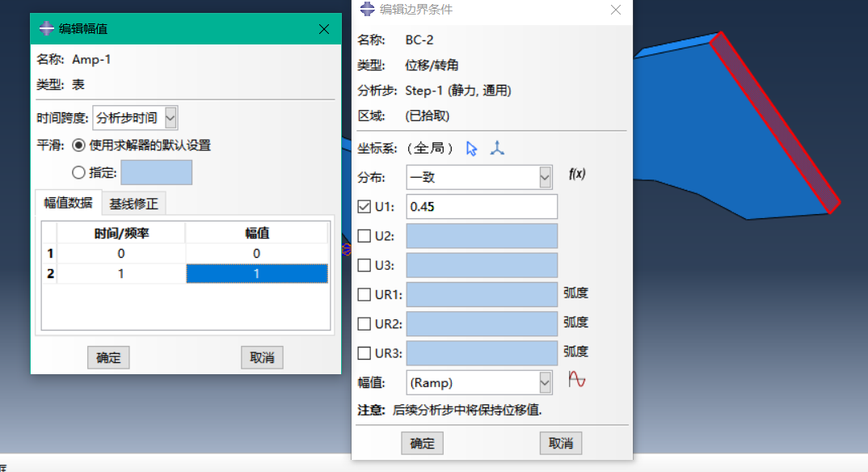
Task: Open the f(x) analytical field creator
Action: 577,175
